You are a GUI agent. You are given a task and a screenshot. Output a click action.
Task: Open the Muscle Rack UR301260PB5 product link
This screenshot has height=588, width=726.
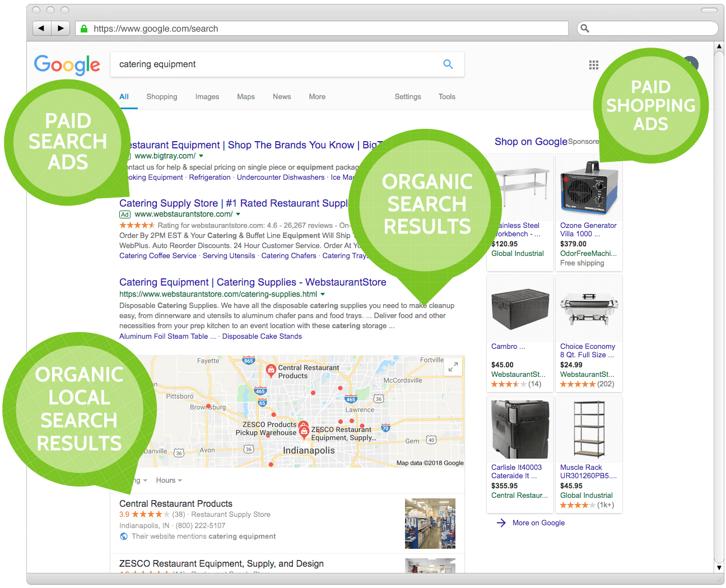coord(588,472)
